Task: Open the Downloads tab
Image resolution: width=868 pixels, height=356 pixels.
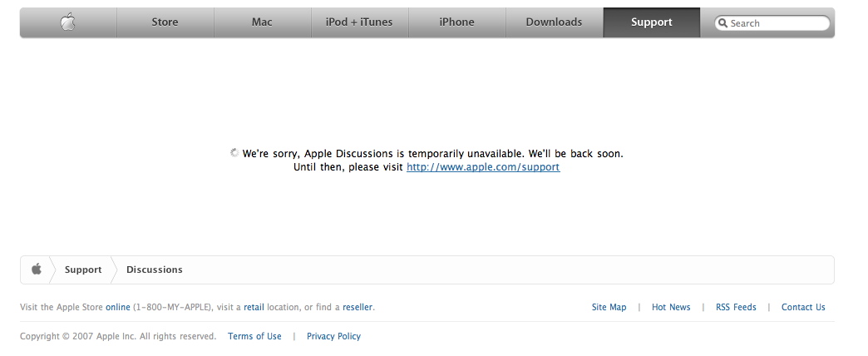Action: click(554, 22)
